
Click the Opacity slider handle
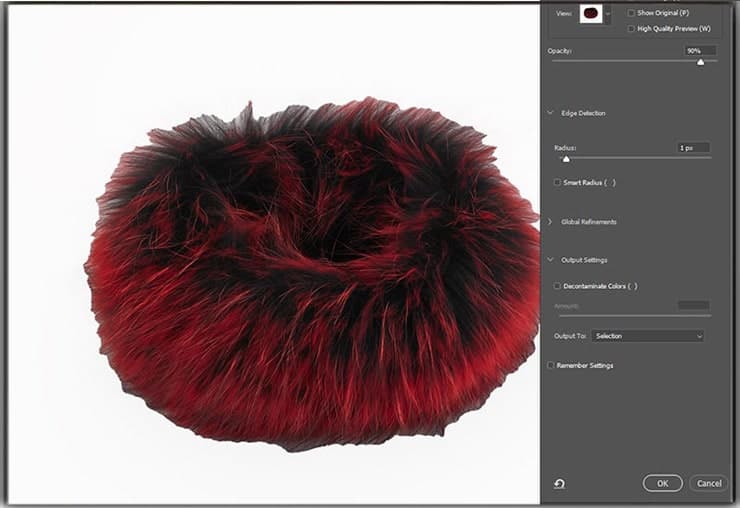700,62
